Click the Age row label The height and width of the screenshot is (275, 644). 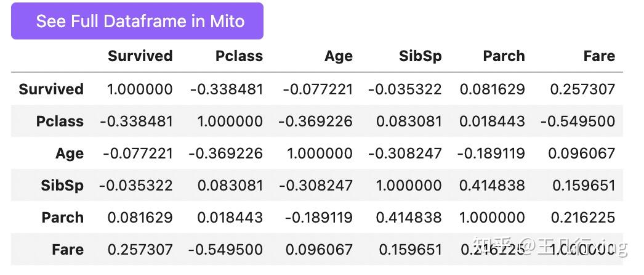tap(70, 153)
